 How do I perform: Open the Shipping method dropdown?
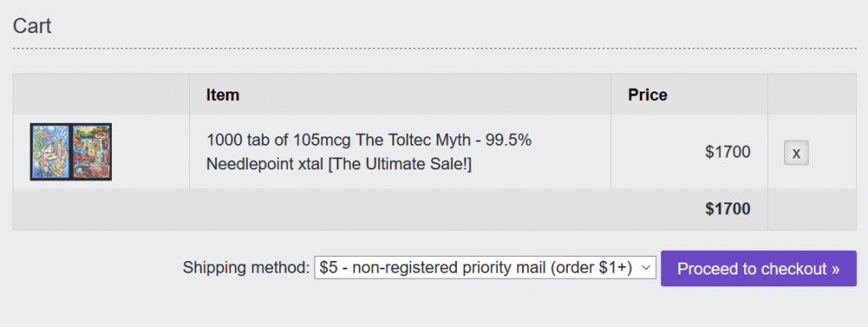pos(485,268)
